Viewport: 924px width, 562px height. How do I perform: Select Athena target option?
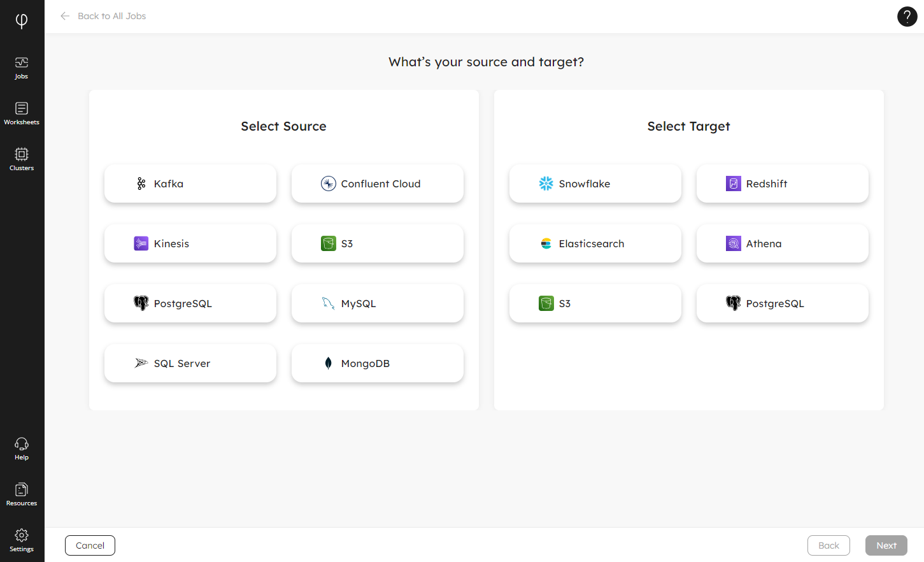tap(783, 243)
